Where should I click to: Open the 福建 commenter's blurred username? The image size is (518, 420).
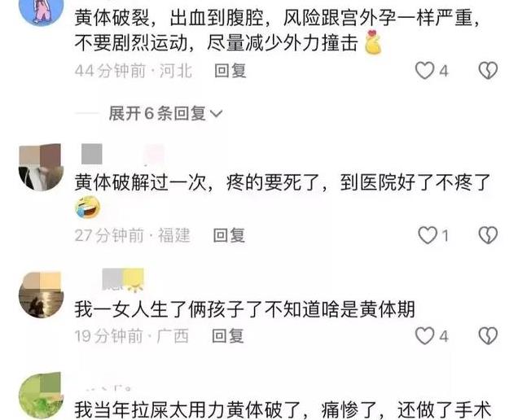(123, 154)
